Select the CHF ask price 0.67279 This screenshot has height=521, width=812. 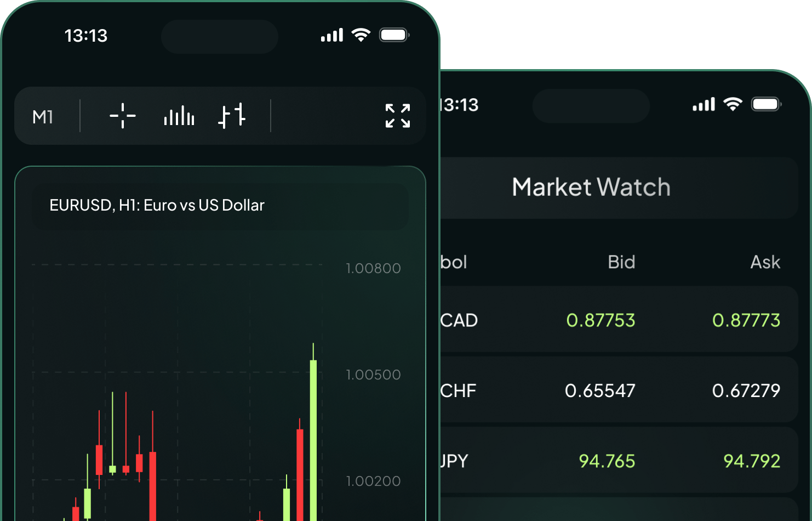[x=746, y=390]
